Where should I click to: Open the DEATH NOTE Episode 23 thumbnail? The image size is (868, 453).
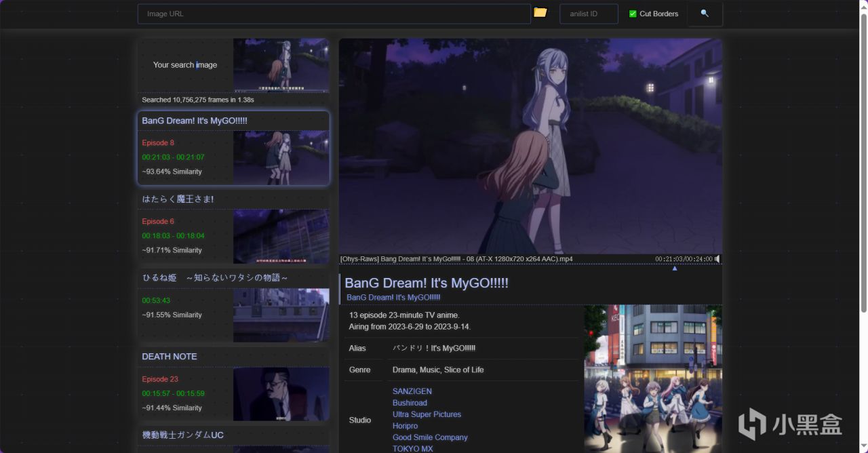(281, 394)
